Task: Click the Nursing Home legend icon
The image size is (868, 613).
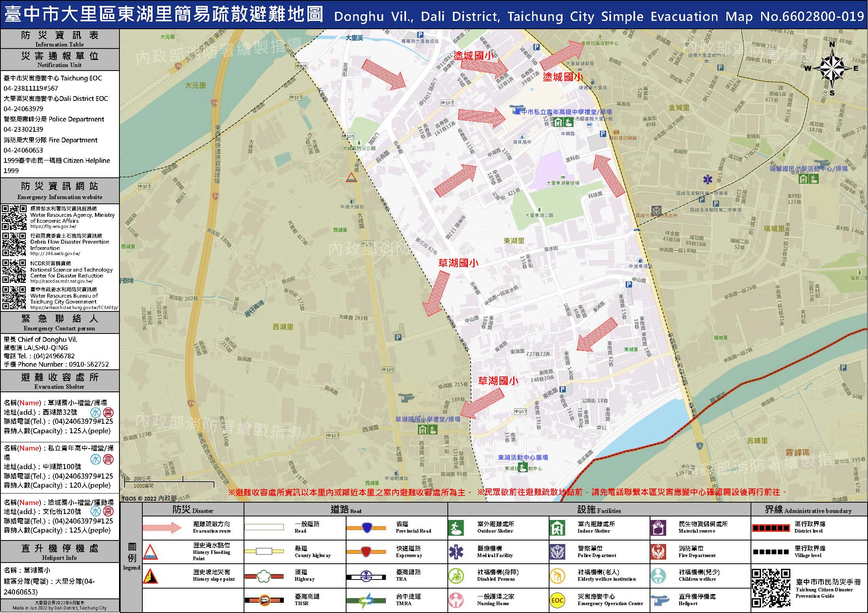Action: (x=456, y=600)
